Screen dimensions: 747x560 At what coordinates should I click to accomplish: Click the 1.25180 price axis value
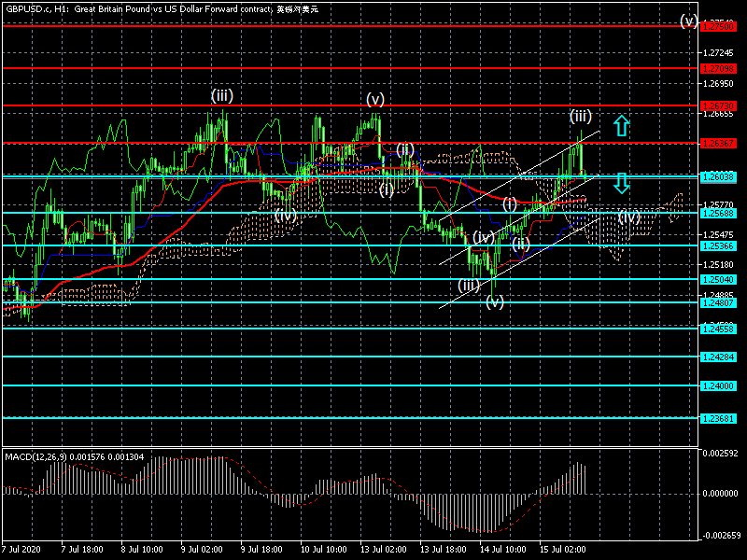click(718, 264)
